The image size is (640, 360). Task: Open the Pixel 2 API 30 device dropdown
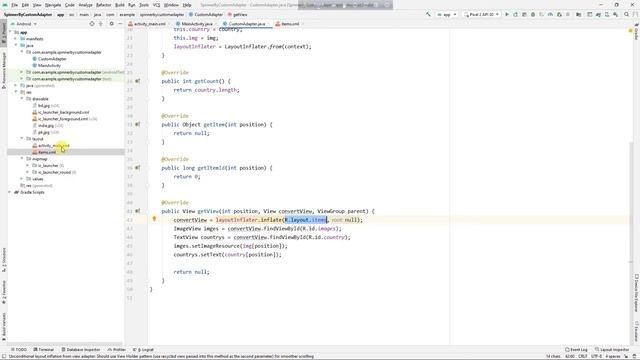482,14
